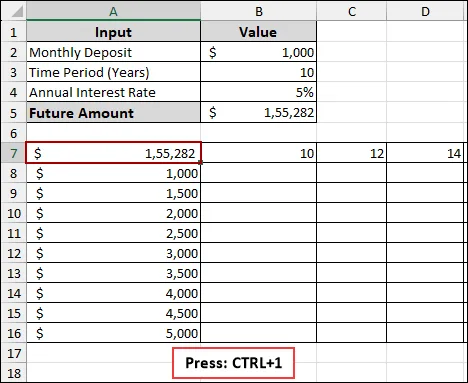468x383 pixels.
Task: Select row 18 header
Action: tap(13, 373)
